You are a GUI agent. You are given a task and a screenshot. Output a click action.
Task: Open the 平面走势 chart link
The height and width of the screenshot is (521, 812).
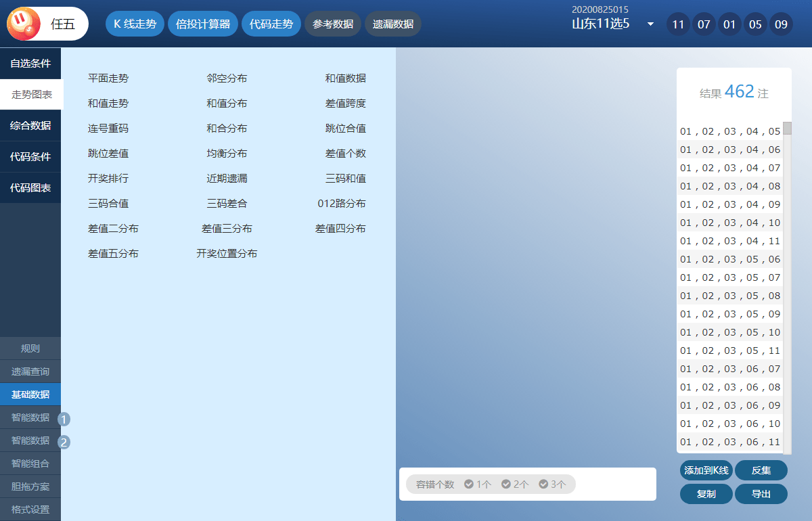click(108, 78)
